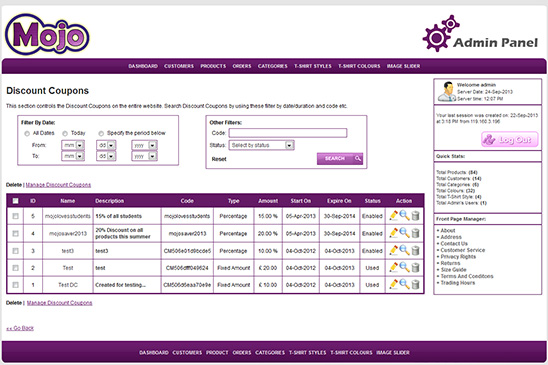The height and width of the screenshot is (365, 548).
Task: Open Orders in top navigation
Action: pyautogui.click(x=242, y=66)
